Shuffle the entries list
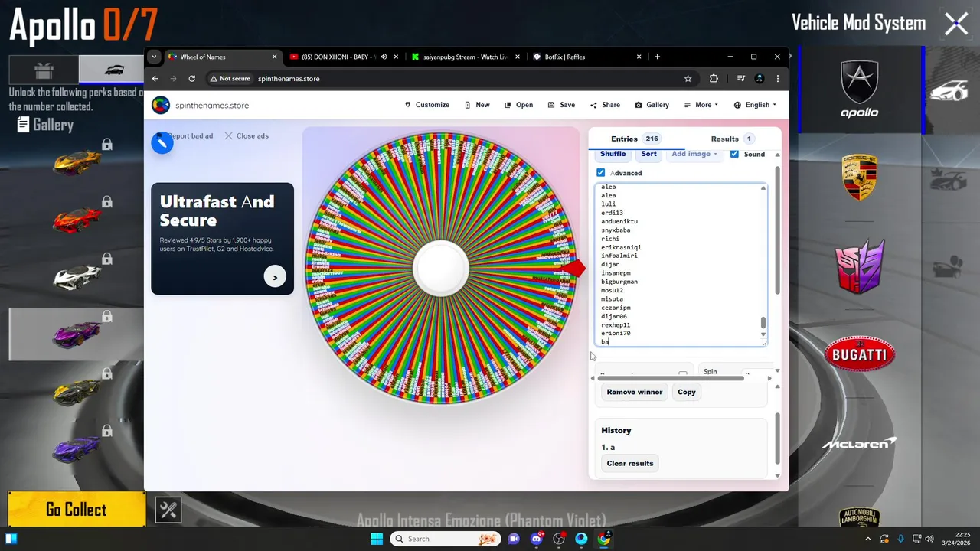Screen dimensions: 980x551 (613, 154)
